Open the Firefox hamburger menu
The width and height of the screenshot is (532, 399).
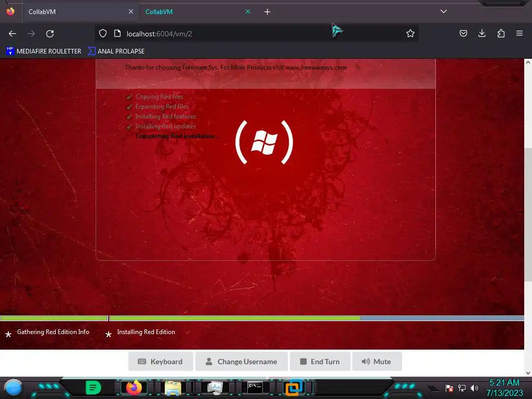coord(520,33)
